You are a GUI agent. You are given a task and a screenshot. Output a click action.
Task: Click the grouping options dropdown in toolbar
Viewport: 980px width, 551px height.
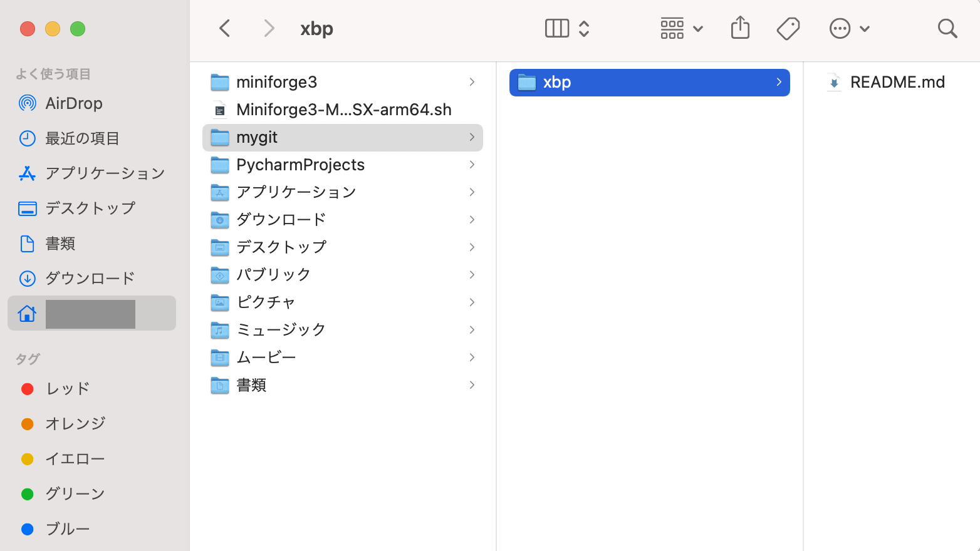[680, 28]
